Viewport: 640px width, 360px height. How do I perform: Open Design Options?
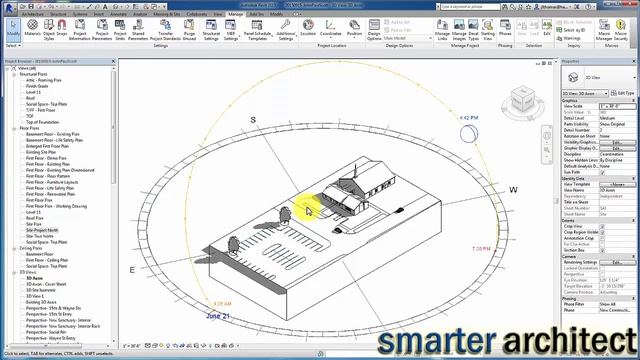tap(374, 29)
